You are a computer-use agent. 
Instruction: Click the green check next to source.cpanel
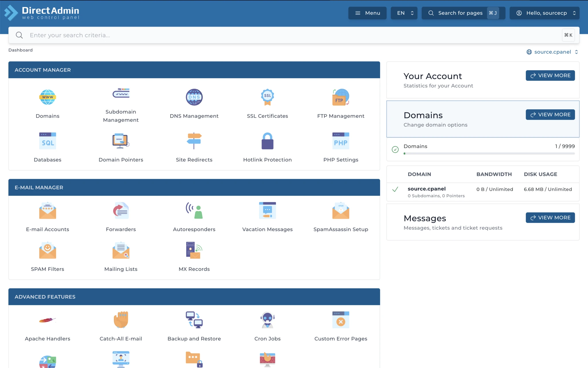pos(395,189)
